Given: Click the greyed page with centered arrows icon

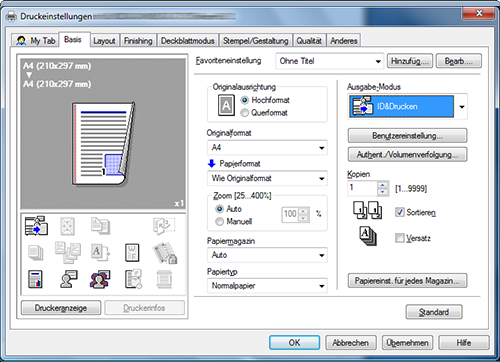Looking at the screenshot, I should click(67, 226).
